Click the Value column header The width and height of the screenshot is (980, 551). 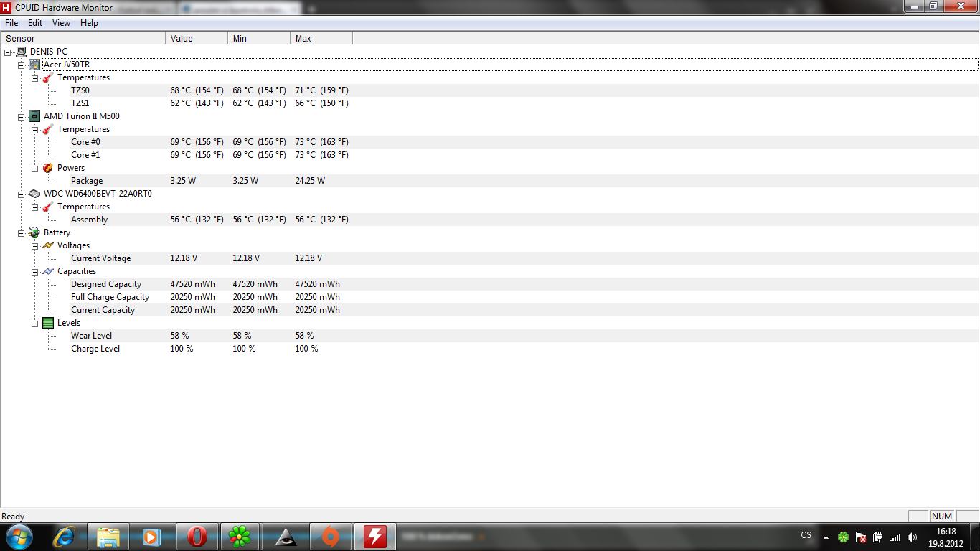pyautogui.click(x=197, y=38)
